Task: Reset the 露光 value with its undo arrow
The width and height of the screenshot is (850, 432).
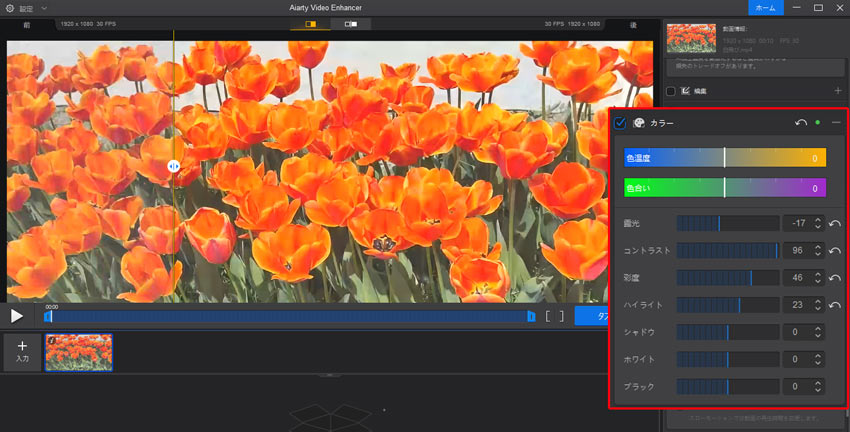Action: (835, 223)
